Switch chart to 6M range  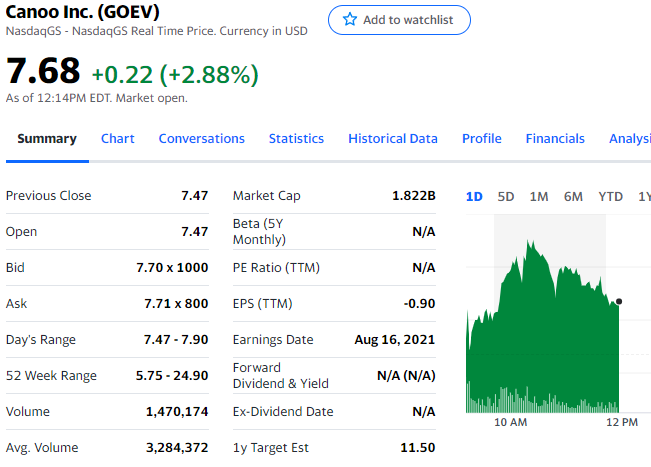click(573, 196)
